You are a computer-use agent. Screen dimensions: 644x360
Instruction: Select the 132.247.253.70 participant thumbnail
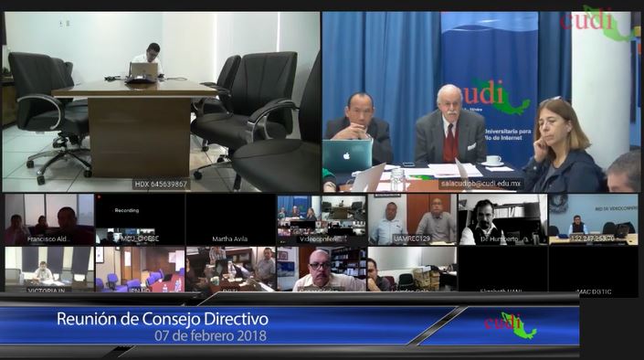(x=594, y=219)
